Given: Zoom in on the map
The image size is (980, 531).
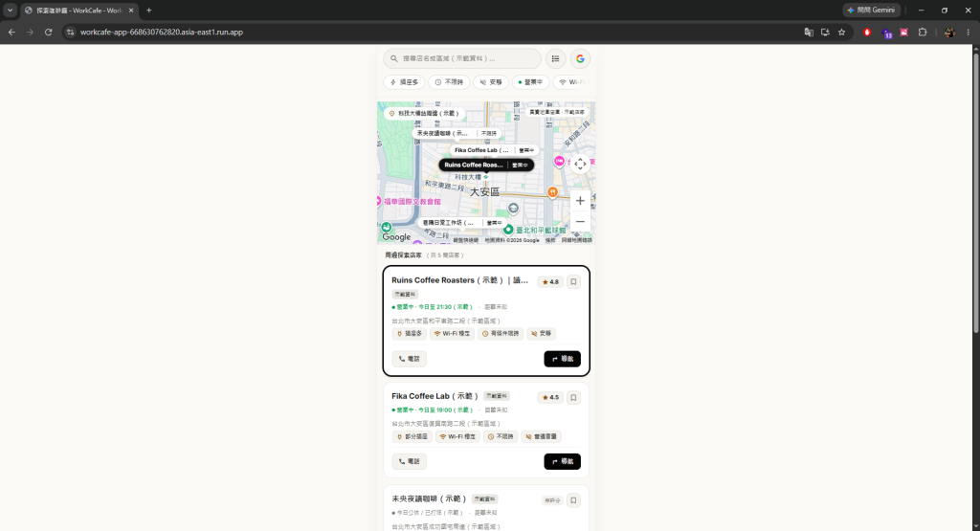Looking at the screenshot, I should click(x=580, y=201).
